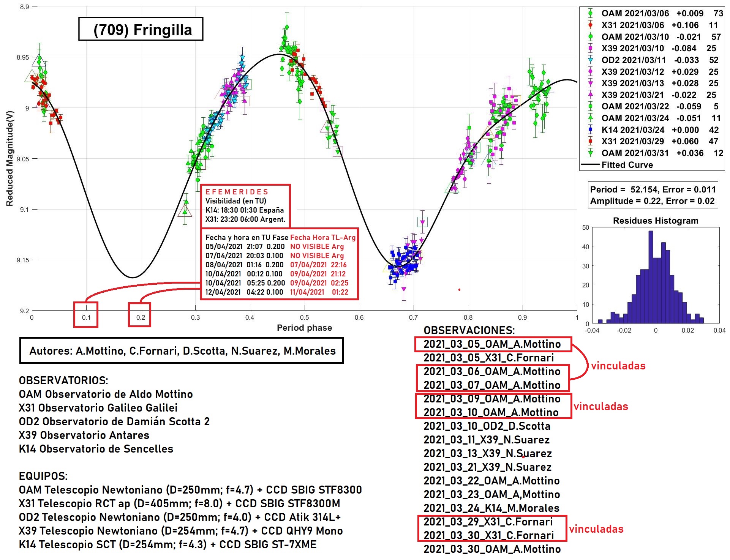Select legend text X39 2021/03/12 +0.029 25
This screenshot has height=560, width=730.
[659, 72]
